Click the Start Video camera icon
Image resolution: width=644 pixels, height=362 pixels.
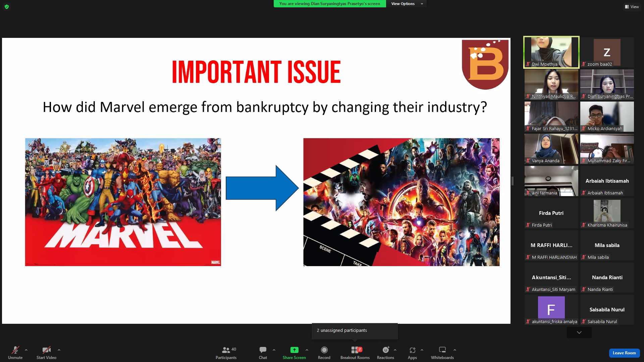46,350
